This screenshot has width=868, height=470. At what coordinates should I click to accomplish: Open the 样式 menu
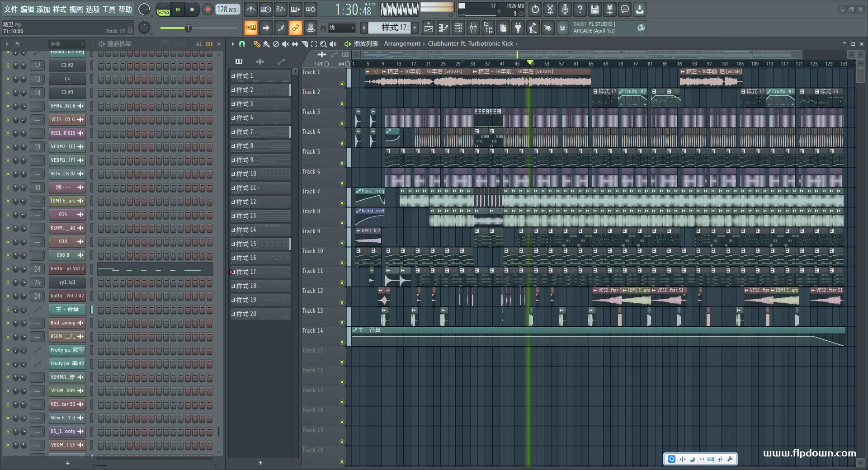tap(60, 9)
